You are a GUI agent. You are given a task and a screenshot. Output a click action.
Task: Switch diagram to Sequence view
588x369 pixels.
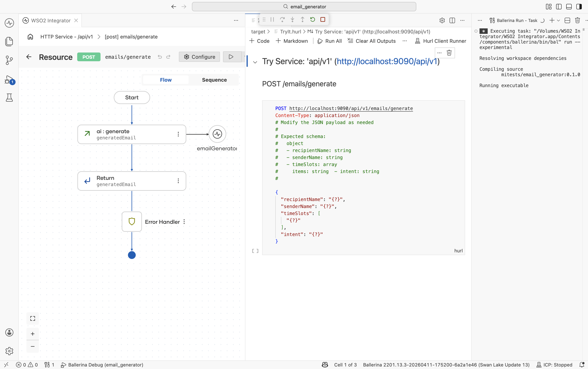coord(214,80)
